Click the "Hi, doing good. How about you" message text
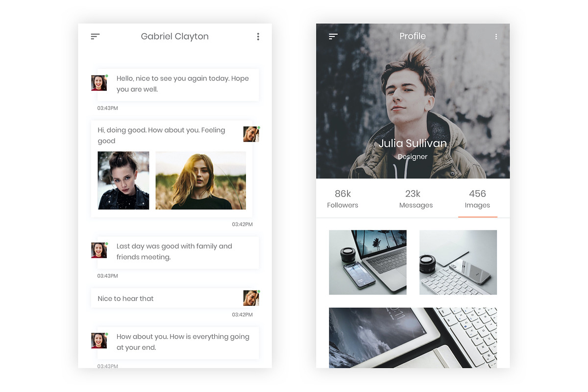This screenshot has height=392, width=588. coord(161,135)
